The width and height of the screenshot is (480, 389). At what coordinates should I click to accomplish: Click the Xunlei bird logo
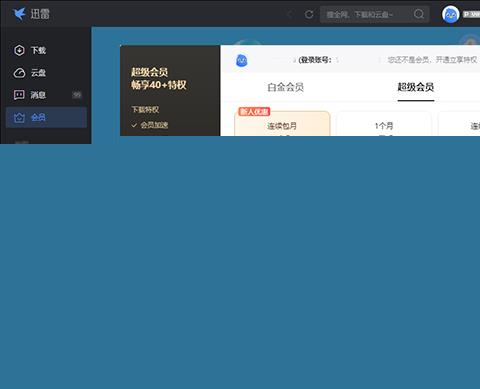coord(19,14)
